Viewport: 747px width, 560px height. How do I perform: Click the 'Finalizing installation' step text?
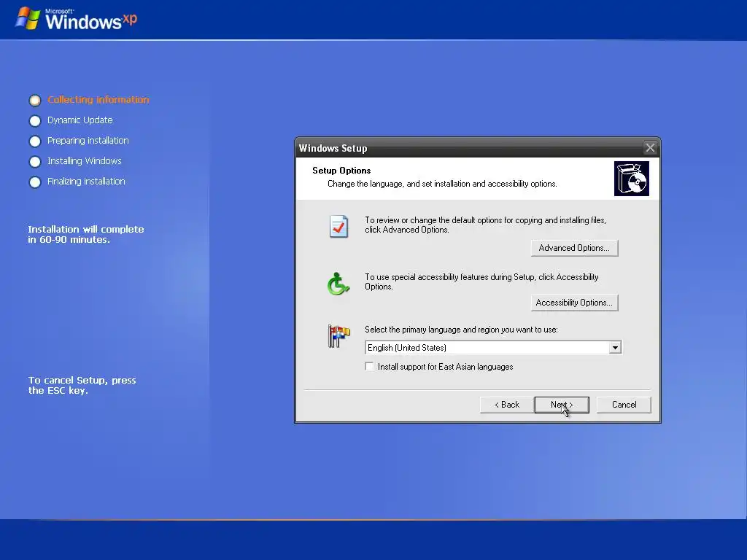coord(86,182)
